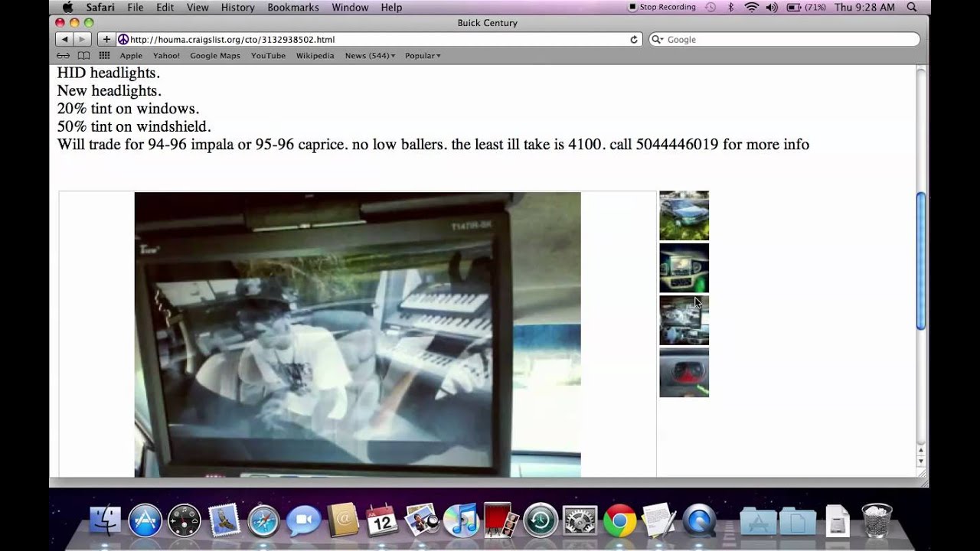
Task: Open Time Machine from the Dock
Action: 541,520
